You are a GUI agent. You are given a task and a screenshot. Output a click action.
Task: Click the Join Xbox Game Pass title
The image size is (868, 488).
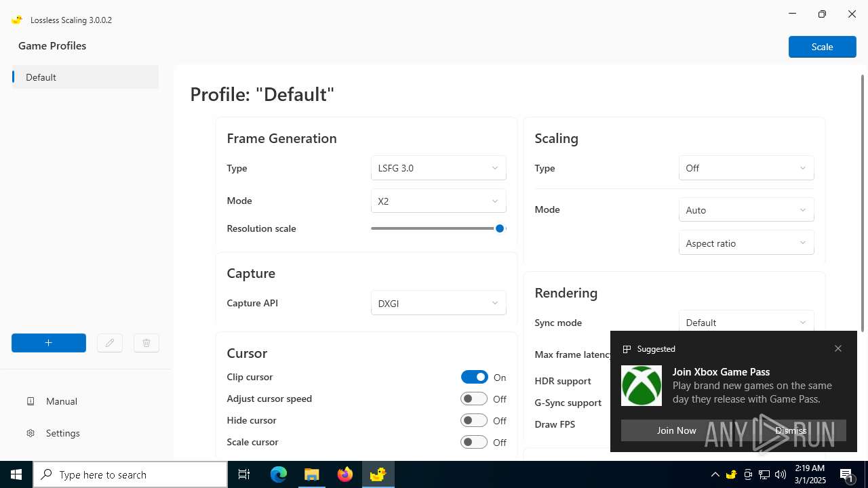pyautogui.click(x=721, y=371)
